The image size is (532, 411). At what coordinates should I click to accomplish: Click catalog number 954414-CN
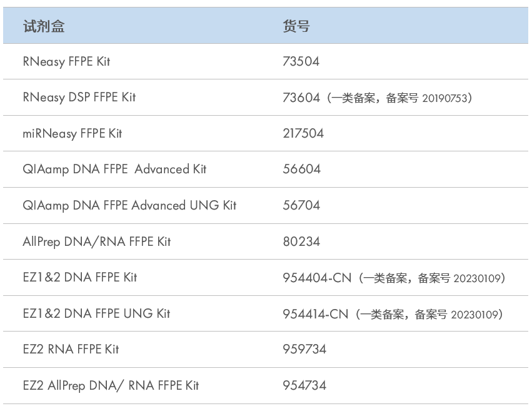coord(315,313)
